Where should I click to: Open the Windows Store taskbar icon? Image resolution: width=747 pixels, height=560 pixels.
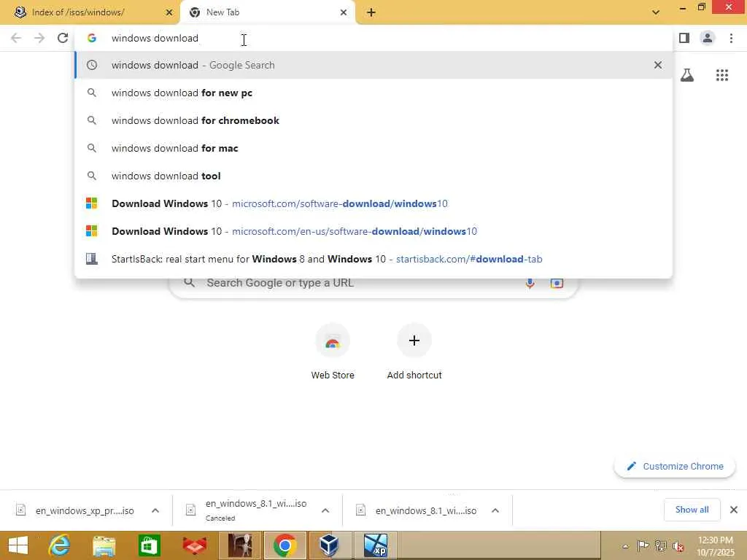[x=149, y=545]
